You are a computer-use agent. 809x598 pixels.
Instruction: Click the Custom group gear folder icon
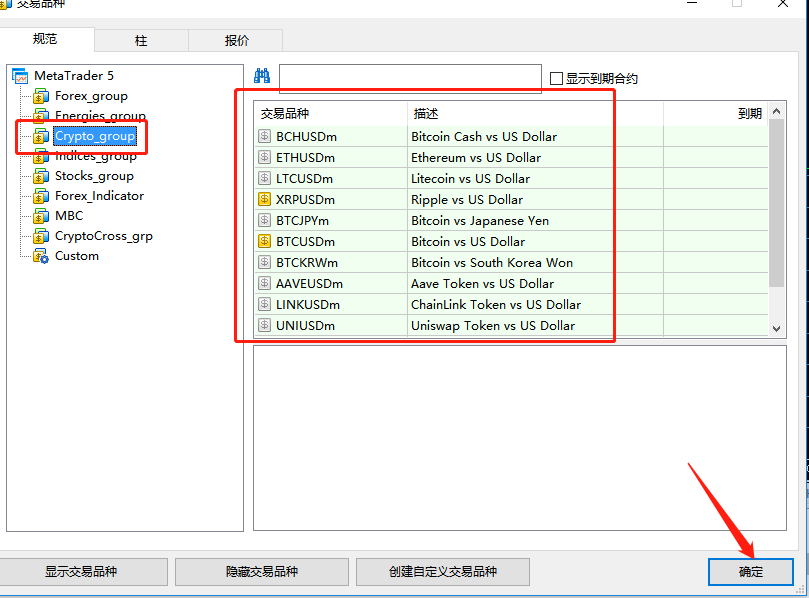[41, 256]
